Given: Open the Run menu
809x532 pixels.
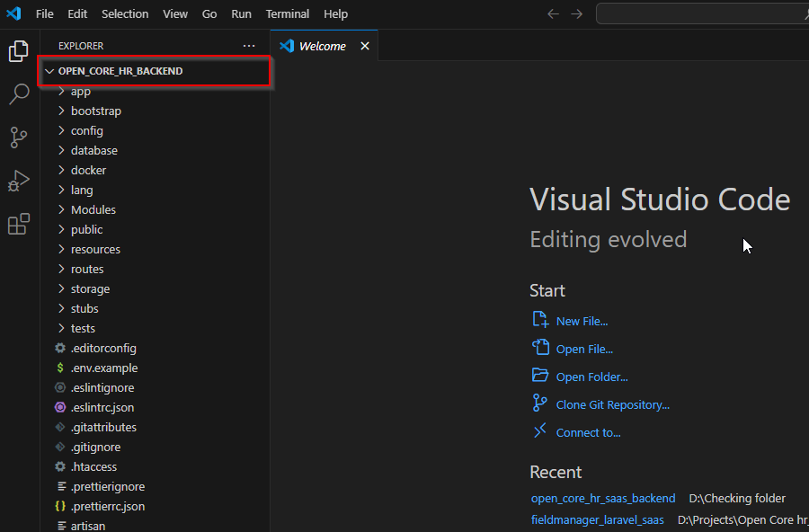Looking at the screenshot, I should 241,14.
